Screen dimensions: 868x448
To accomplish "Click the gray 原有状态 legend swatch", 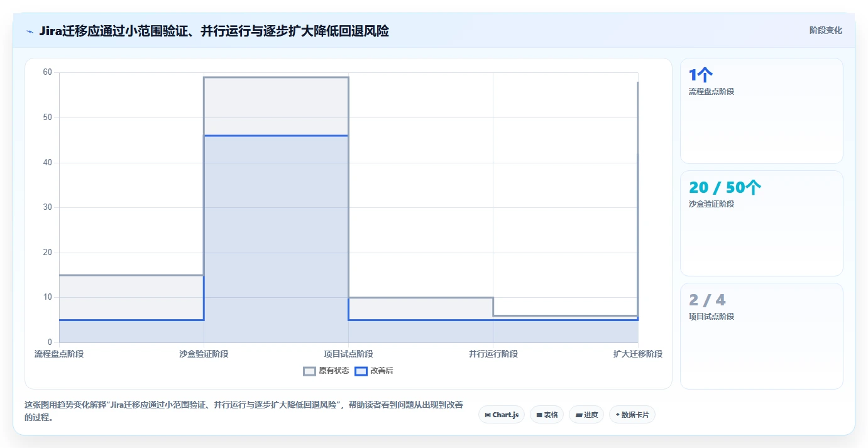I will 309,371.
